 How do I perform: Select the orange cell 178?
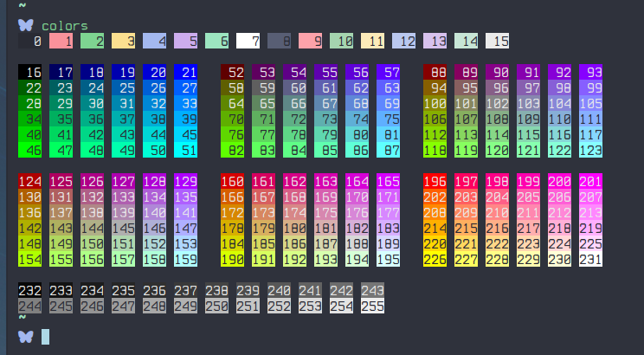tap(233, 228)
